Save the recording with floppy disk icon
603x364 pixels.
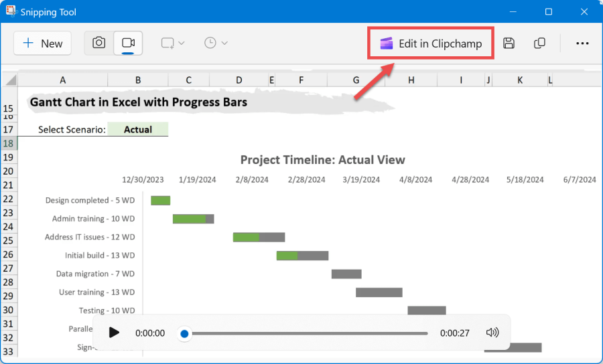509,43
